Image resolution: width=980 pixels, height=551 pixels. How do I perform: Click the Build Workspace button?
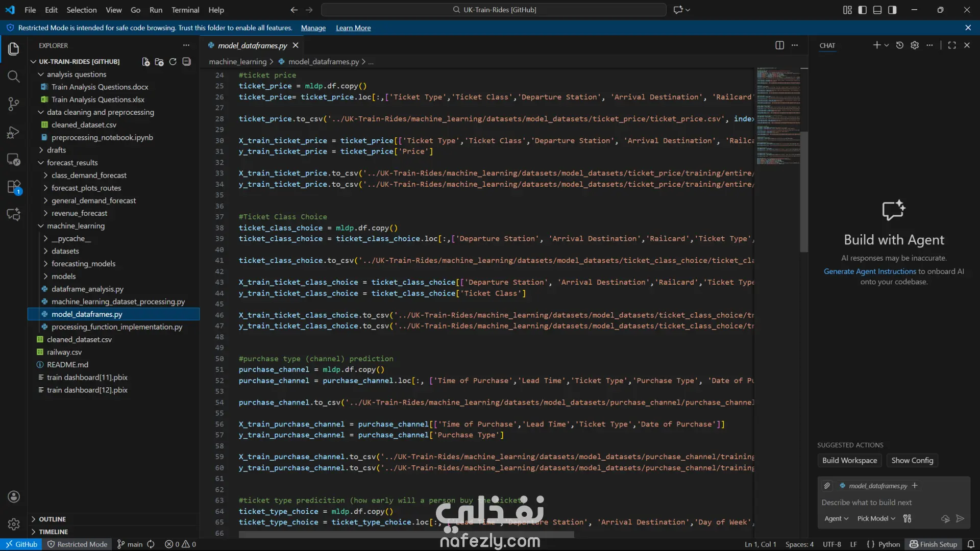point(849,460)
